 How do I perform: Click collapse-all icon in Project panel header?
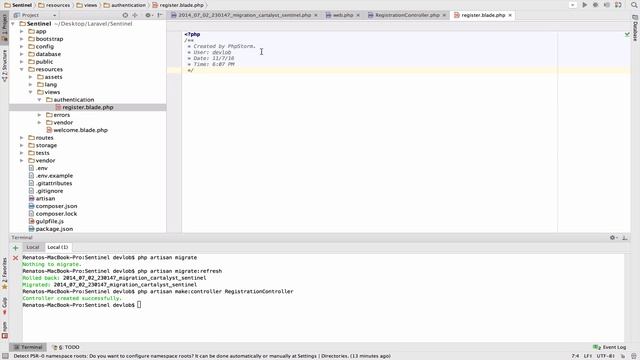(x=135, y=15)
